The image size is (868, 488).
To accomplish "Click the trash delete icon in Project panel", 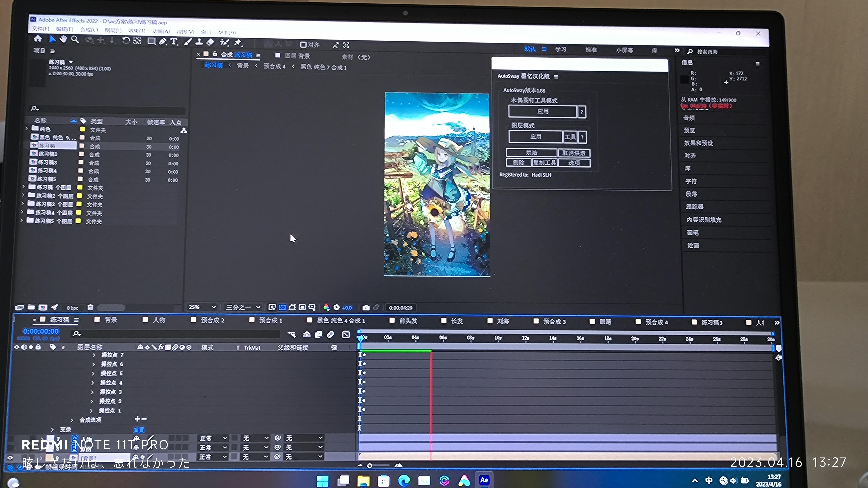I will pos(90,307).
